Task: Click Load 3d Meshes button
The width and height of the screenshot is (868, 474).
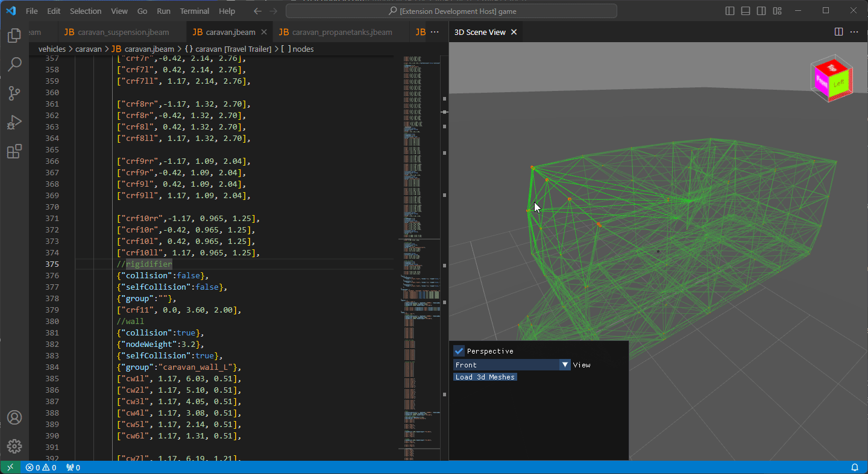Action: click(x=485, y=377)
